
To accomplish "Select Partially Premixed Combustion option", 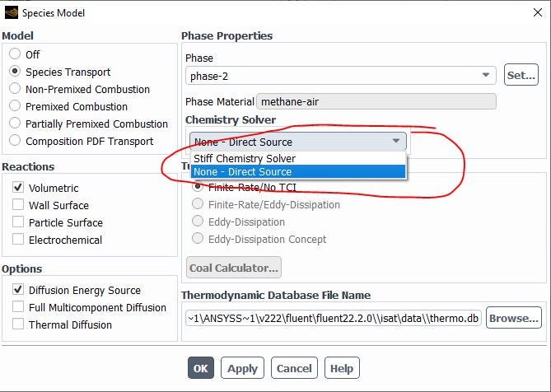I will (x=16, y=124).
